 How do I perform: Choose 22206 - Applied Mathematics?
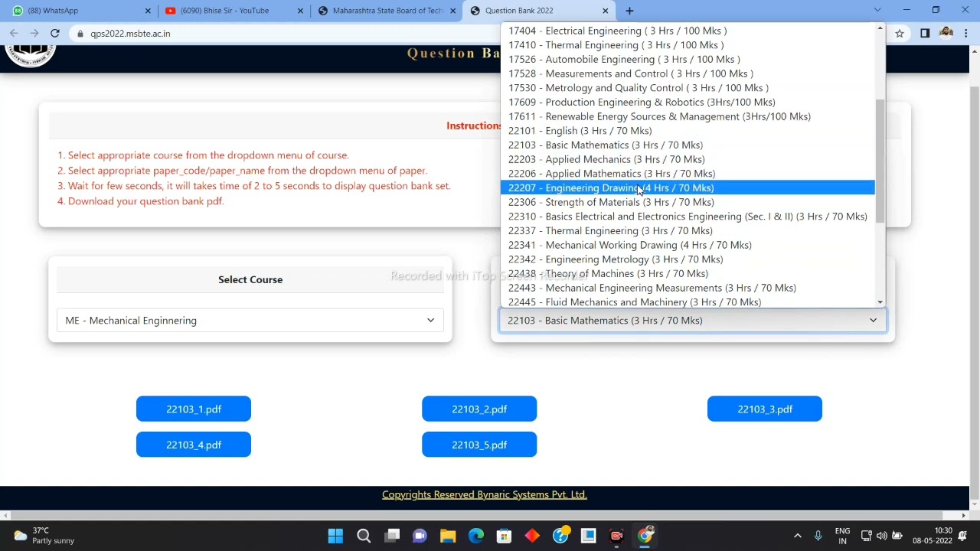[688, 174]
